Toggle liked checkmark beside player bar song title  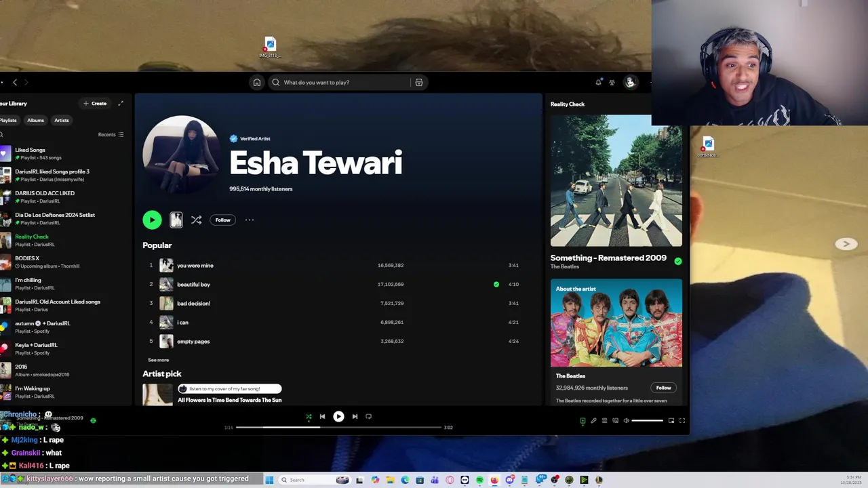(93, 420)
